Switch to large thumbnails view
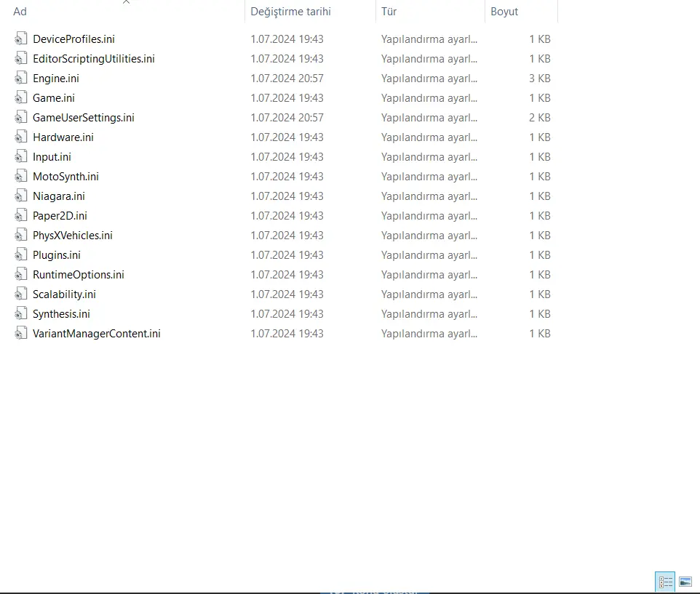The image size is (700, 594). click(685, 582)
